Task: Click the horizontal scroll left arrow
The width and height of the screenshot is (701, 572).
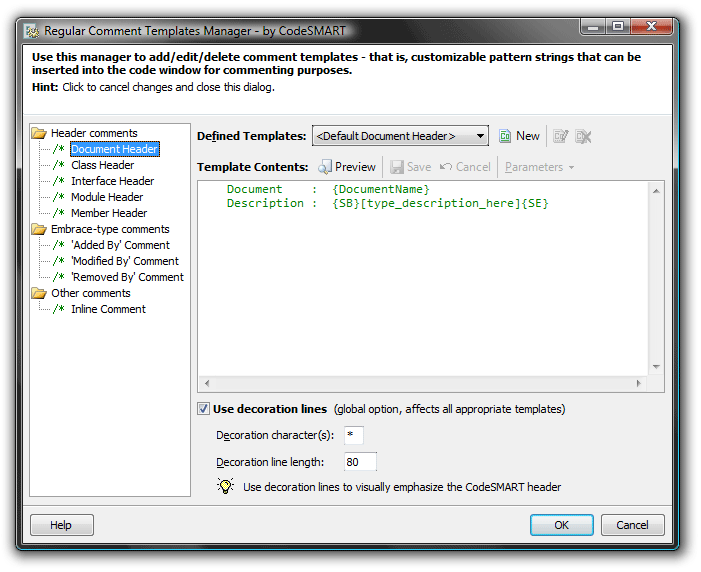Action: 207,383
